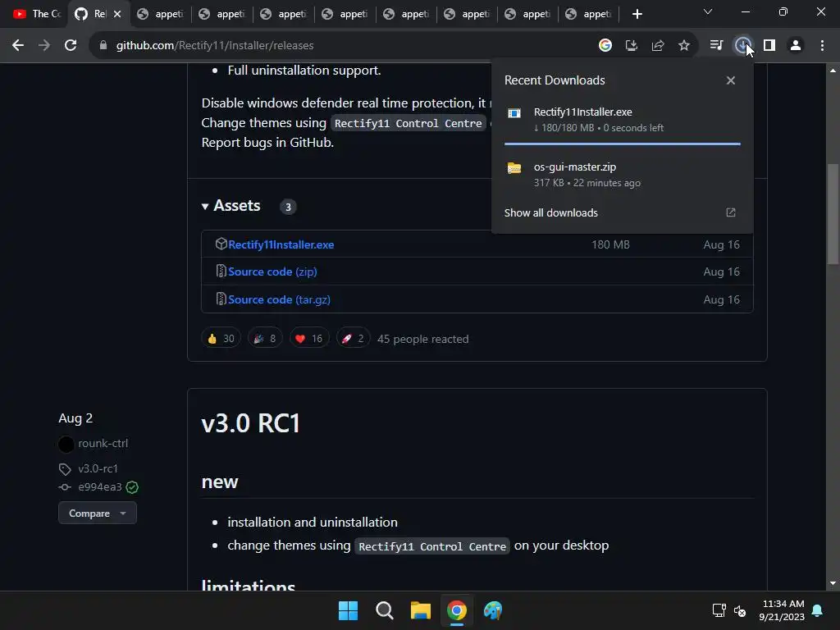Share this page via address bar icon
The width and height of the screenshot is (840, 630).
tap(658, 46)
